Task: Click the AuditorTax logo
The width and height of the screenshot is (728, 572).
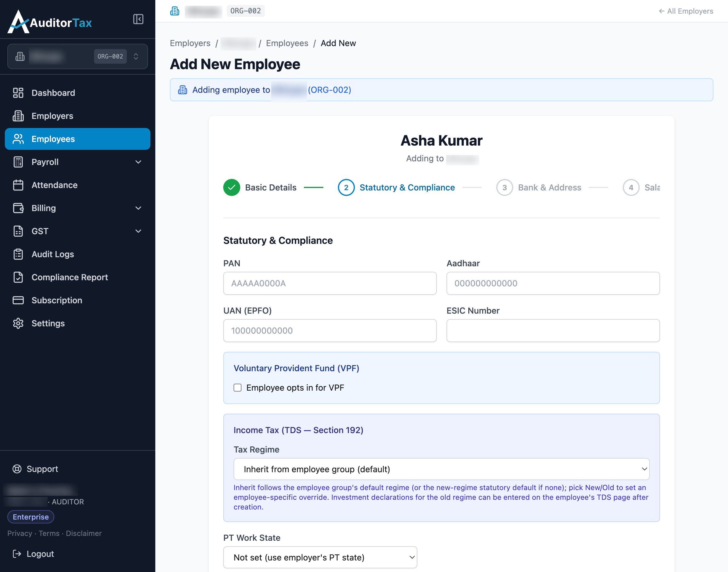Action: (49, 22)
